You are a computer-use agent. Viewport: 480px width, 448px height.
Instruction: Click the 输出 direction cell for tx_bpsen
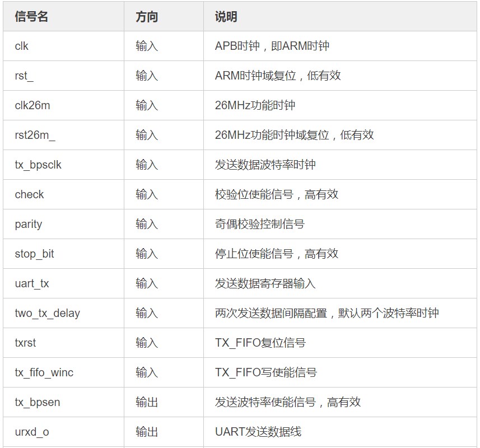pos(147,402)
